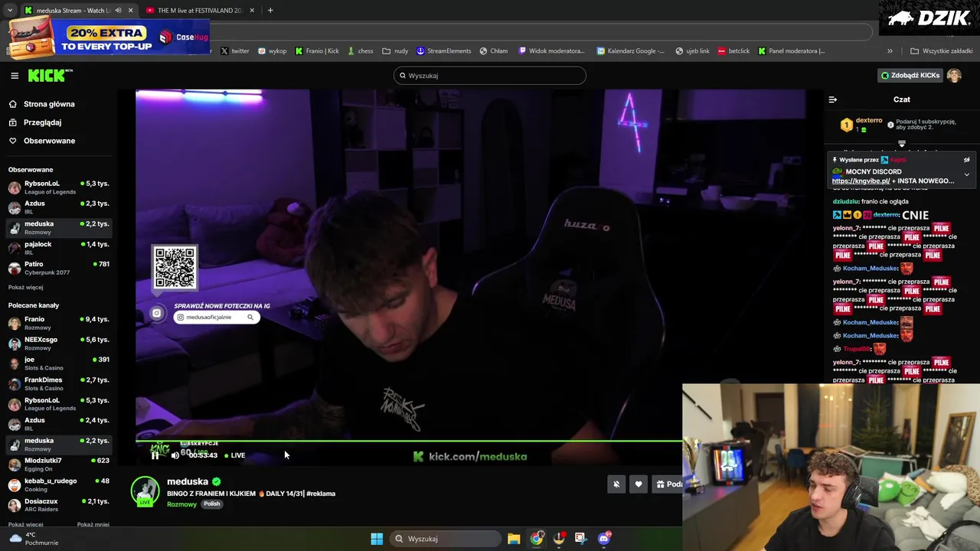
Task: Click Windows taskbar search box
Action: point(445,539)
